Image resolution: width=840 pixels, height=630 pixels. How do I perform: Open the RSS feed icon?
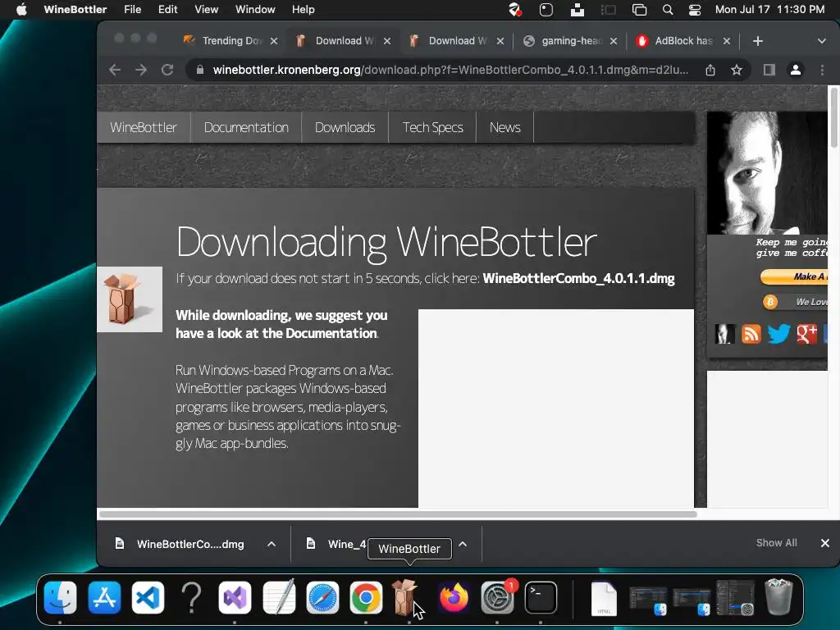click(x=751, y=334)
